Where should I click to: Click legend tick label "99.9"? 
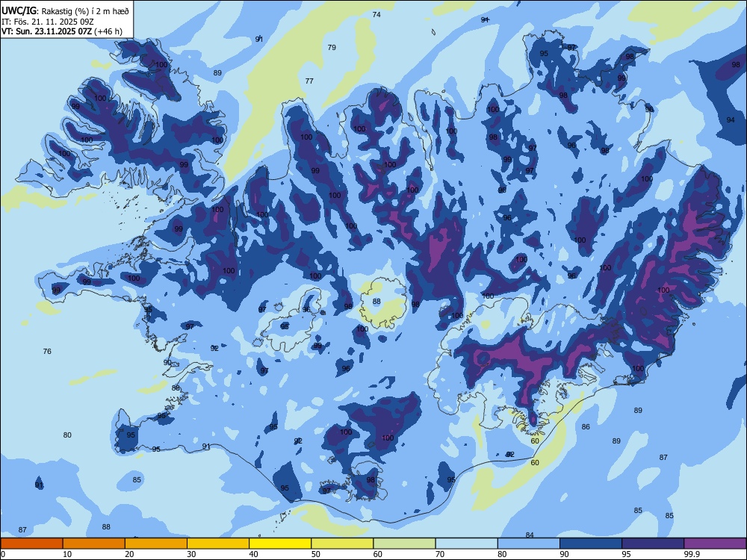pos(692,554)
